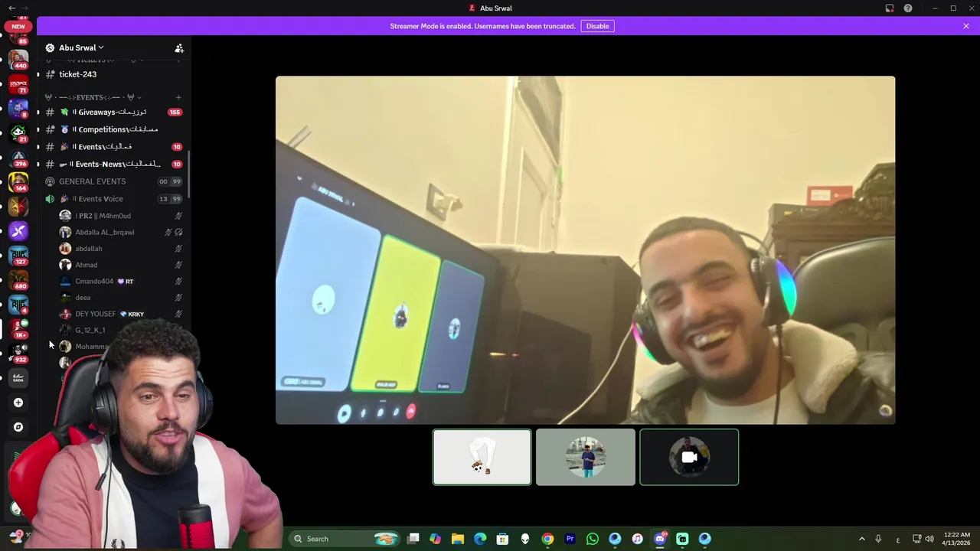Disable Streamer Mode via banner button
This screenshot has height=551, width=980.
(x=597, y=26)
